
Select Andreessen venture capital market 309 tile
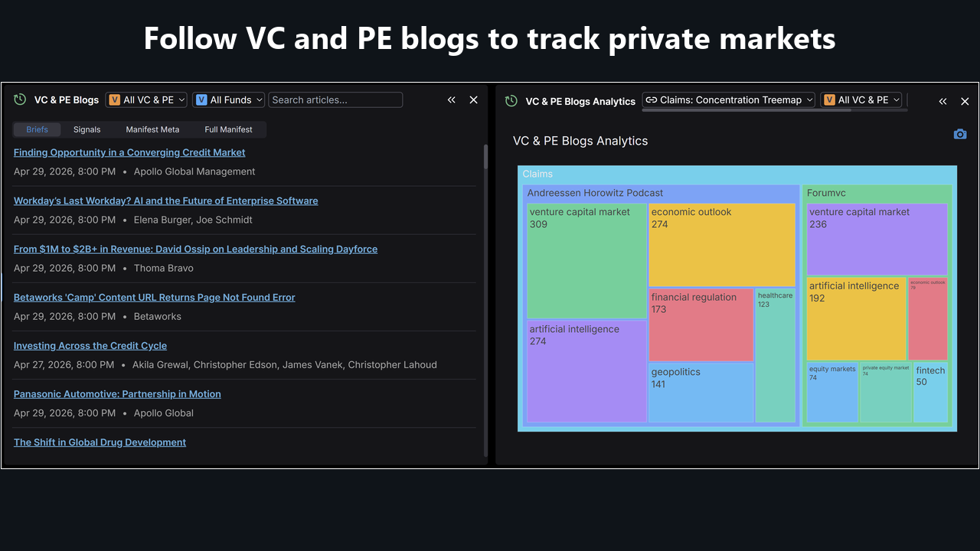586,260
